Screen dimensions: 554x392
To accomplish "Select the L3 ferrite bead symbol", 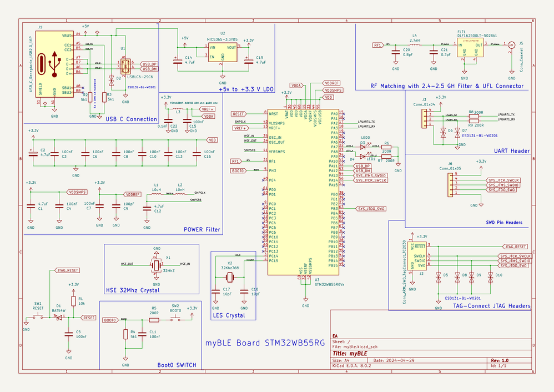I will (178, 109).
